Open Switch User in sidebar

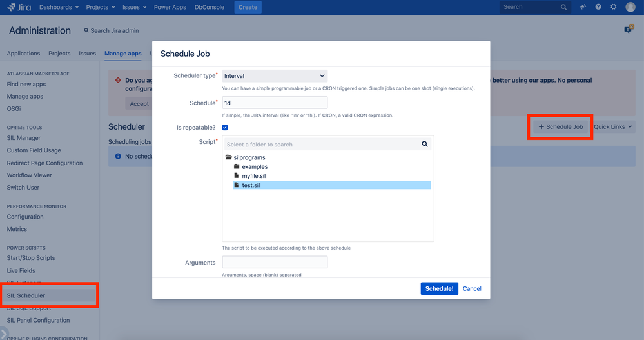coord(23,188)
